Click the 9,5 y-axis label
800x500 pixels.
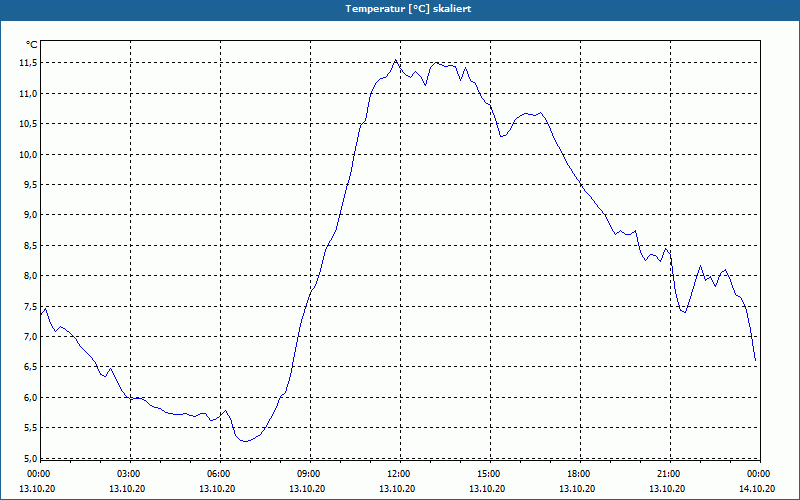coord(30,184)
